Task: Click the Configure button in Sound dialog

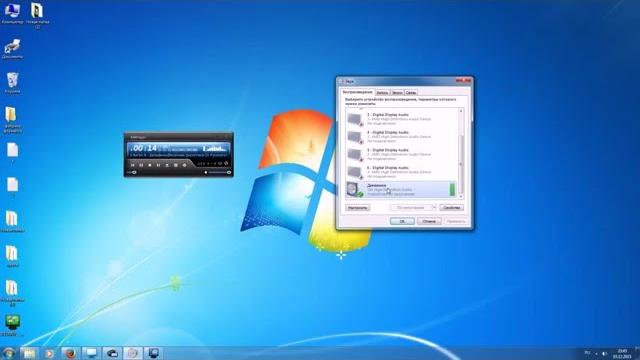Action: (358, 208)
